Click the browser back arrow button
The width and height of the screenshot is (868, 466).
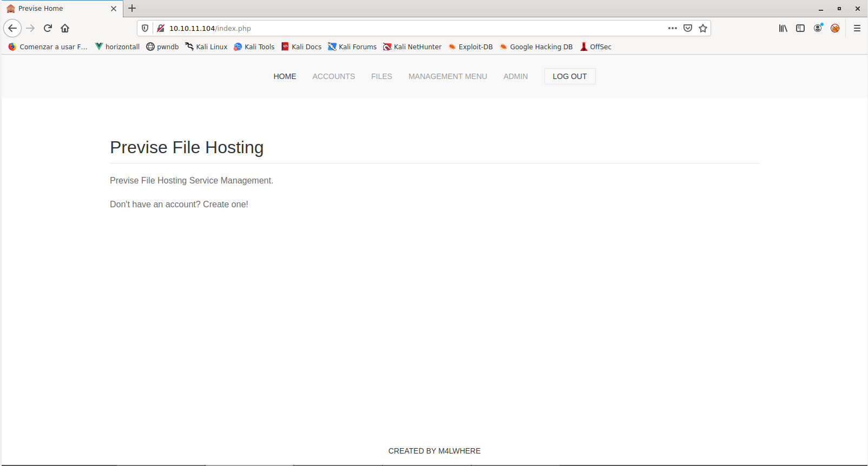12,28
